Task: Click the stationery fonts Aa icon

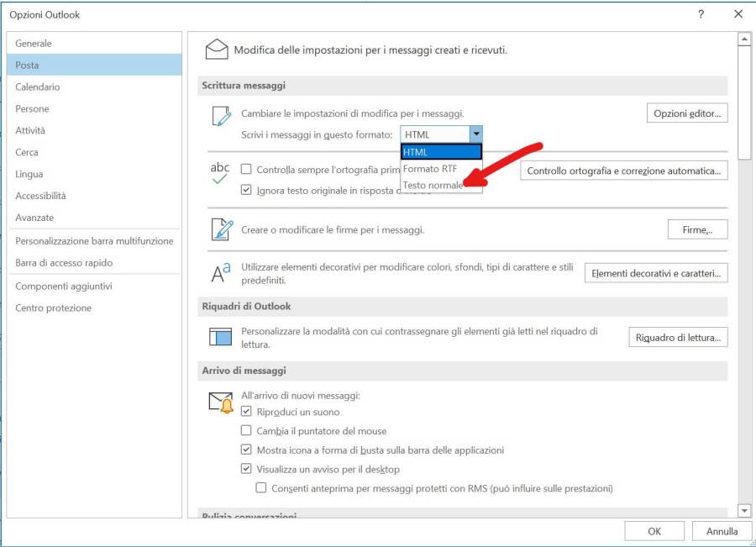Action: (220, 273)
